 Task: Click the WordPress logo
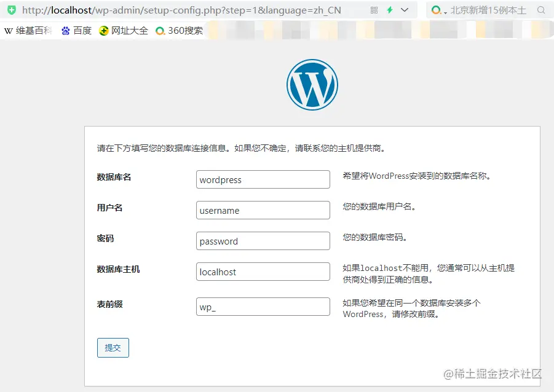click(x=312, y=85)
